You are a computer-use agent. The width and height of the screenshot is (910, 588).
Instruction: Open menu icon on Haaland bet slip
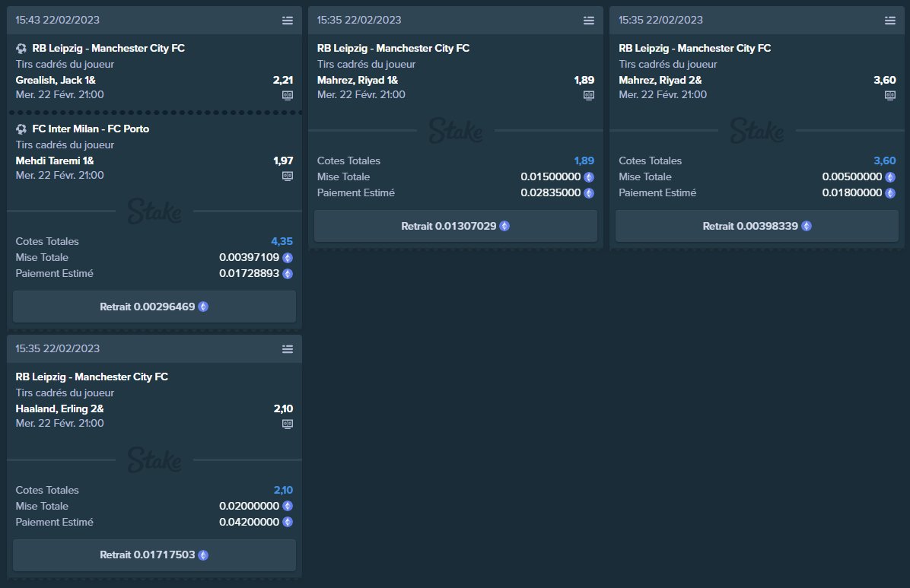[x=288, y=349]
